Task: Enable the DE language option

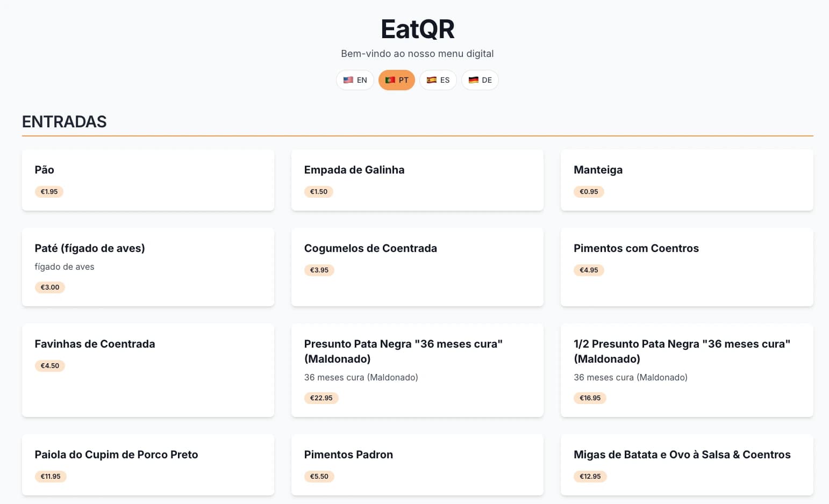Action: (x=480, y=80)
